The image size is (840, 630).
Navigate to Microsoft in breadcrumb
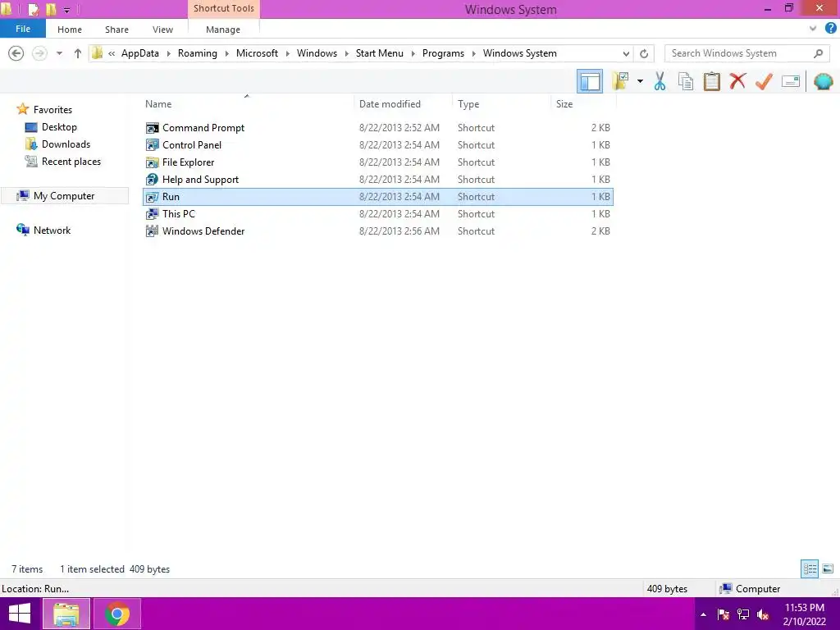(257, 53)
